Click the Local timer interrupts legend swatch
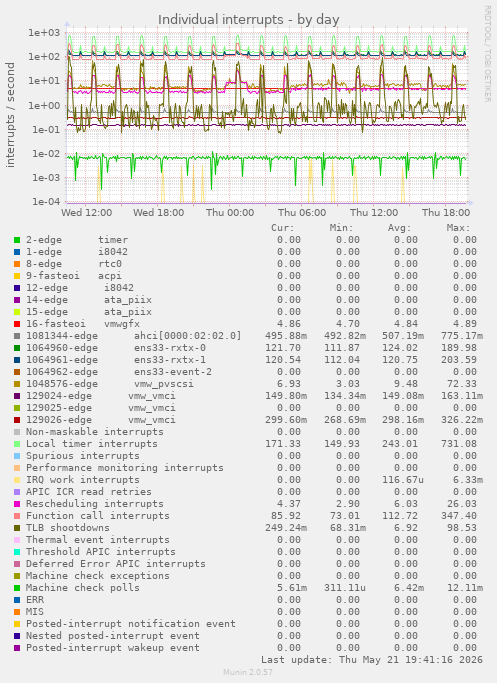 (17, 444)
